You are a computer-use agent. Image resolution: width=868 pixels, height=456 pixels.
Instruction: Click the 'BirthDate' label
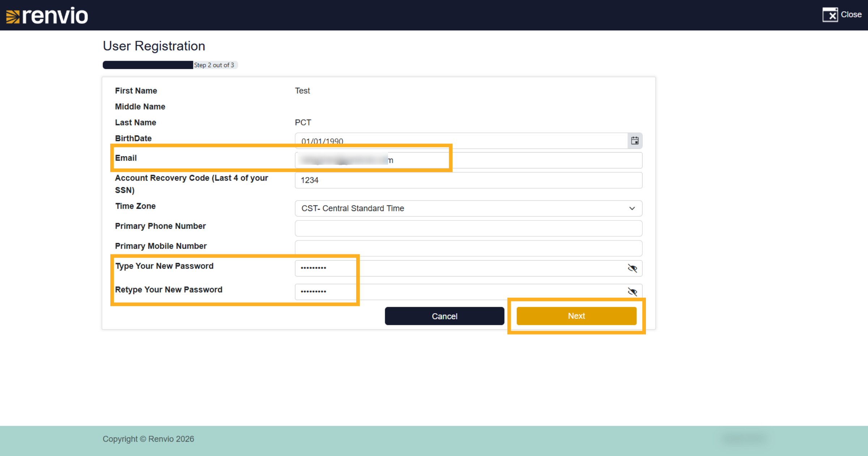(x=133, y=138)
